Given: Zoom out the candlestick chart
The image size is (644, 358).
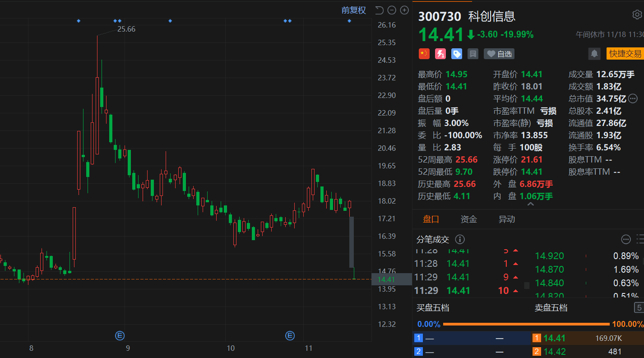Looking at the screenshot, I should pyautogui.click(x=392, y=10).
